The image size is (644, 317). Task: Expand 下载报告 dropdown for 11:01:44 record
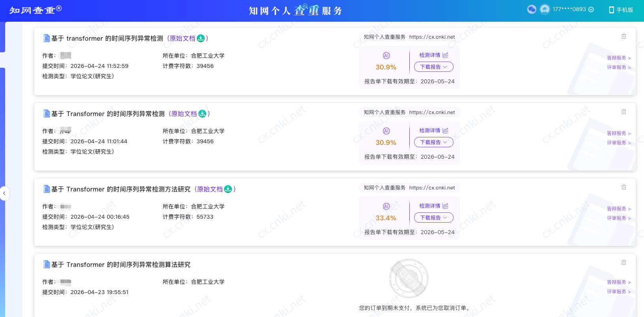click(434, 143)
